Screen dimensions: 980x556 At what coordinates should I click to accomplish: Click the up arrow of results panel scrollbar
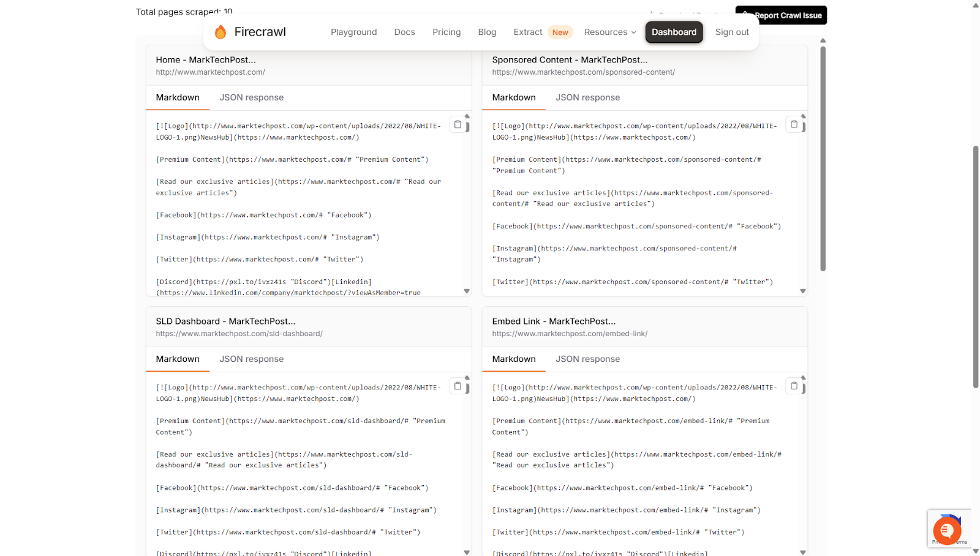pos(823,40)
